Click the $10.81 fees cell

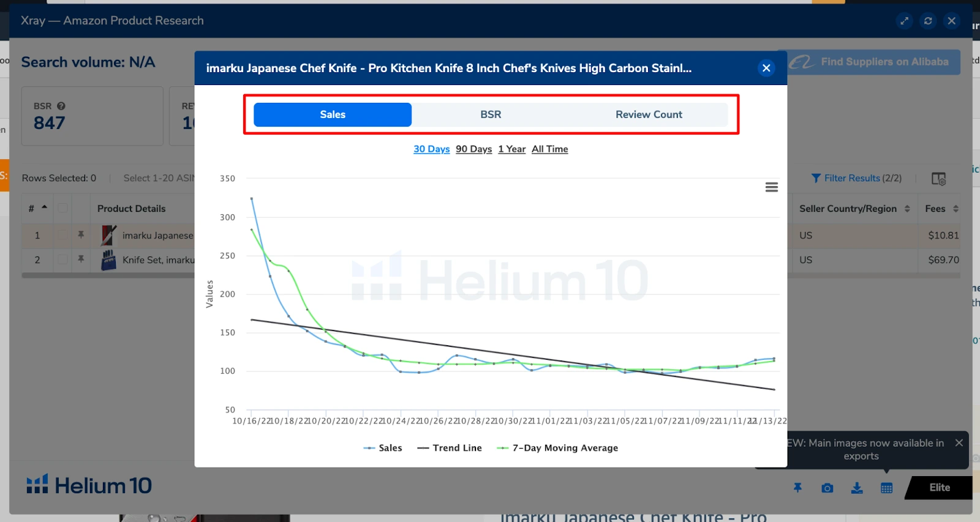pyautogui.click(x=943, y=235)
